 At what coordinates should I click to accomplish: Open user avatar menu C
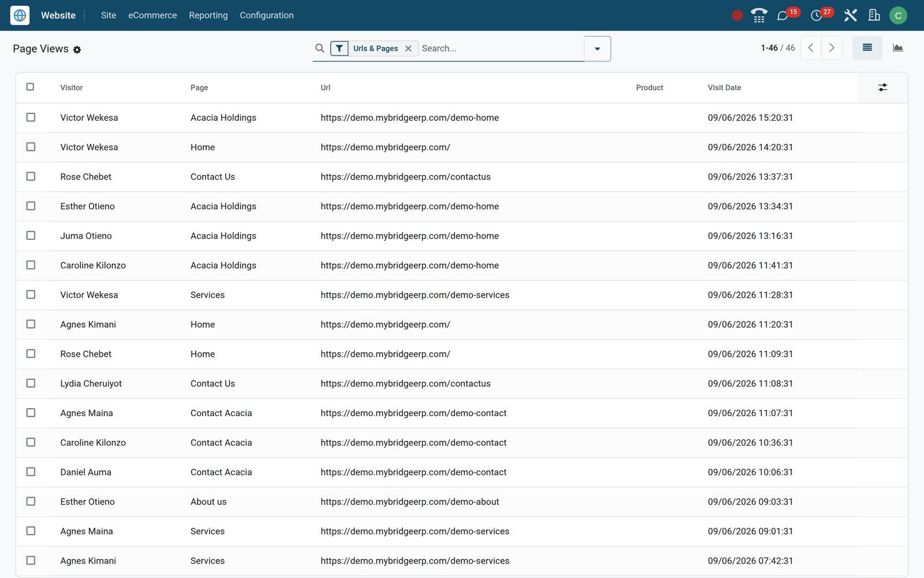click(x=898, y=16)
